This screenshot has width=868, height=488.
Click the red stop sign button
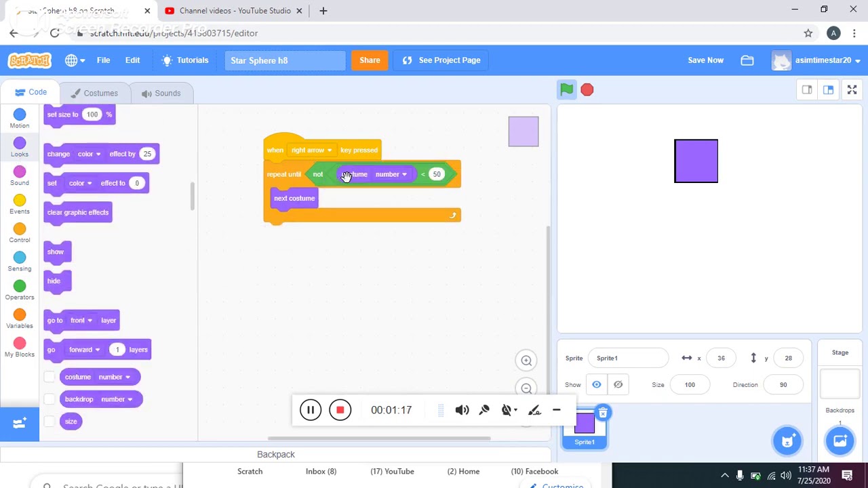[x=587, y=89]
